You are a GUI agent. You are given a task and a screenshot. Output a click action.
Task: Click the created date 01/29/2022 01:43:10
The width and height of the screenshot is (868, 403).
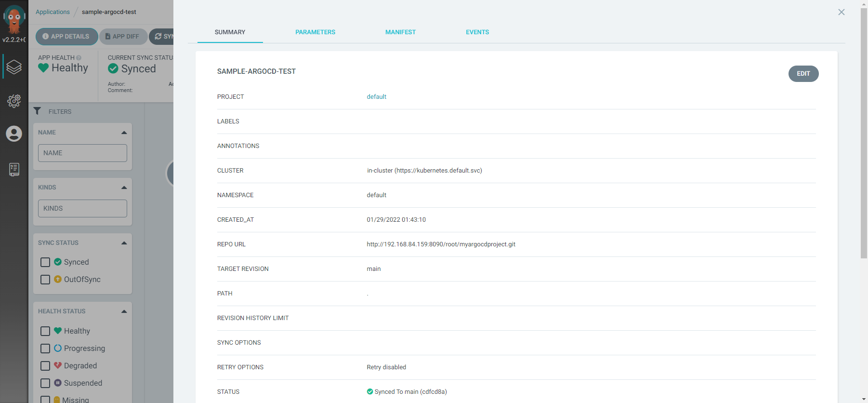point(396,220)
